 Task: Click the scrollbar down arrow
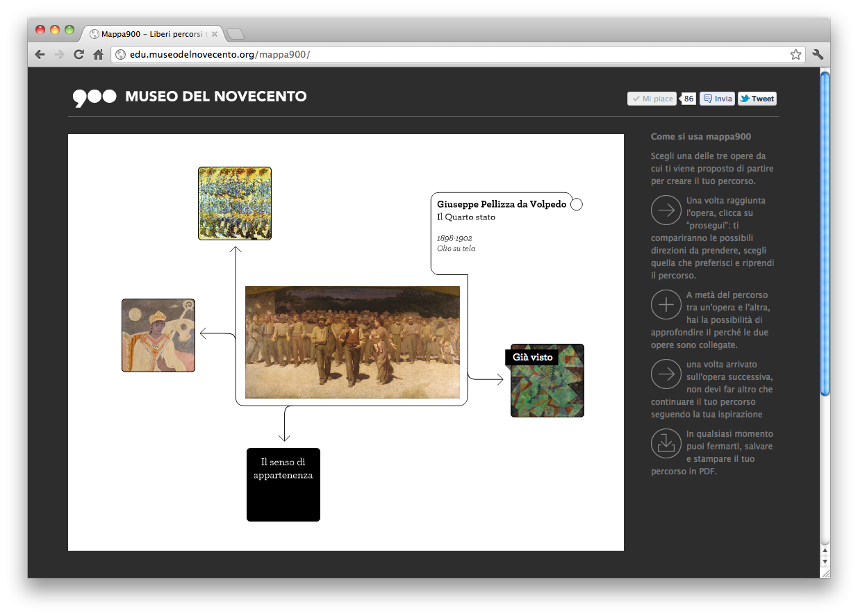click(x=825, y=561)
